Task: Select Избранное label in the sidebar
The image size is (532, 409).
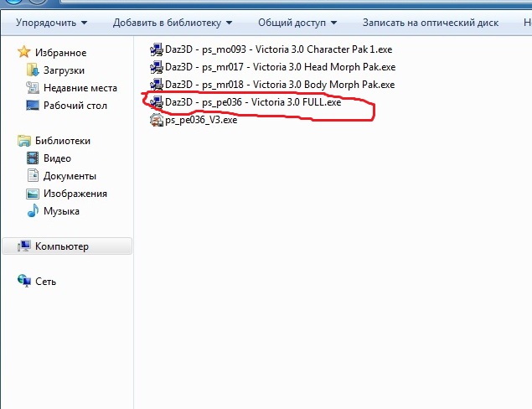Action: click(60, 53)
